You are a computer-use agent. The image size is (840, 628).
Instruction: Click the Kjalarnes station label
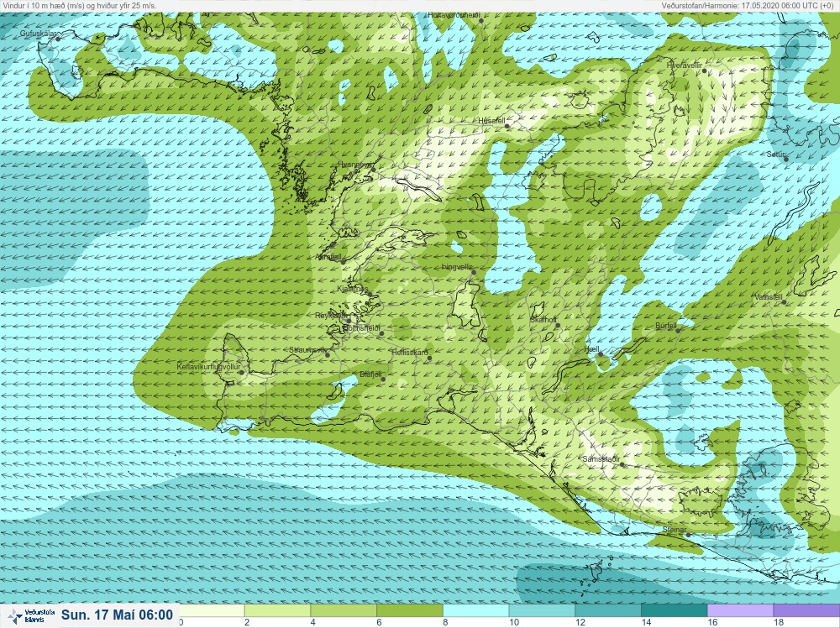pyautogui.click(x=353, y=289)
